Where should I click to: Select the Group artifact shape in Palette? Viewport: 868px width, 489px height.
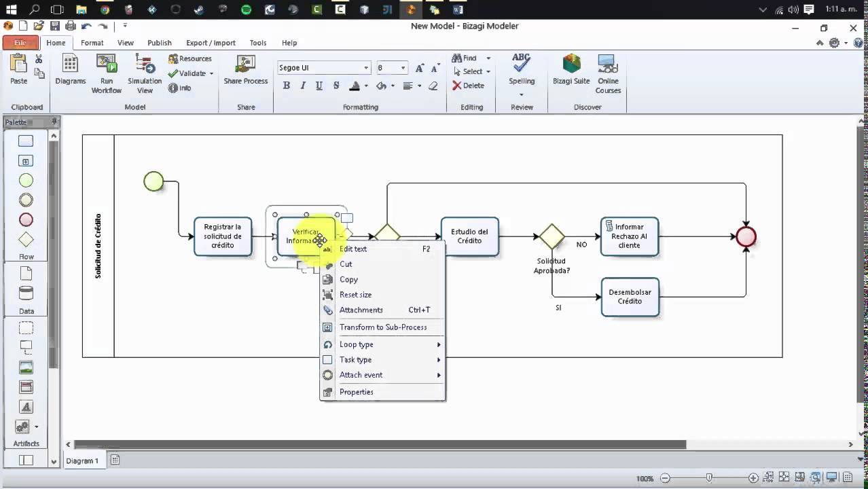[26, 328]
